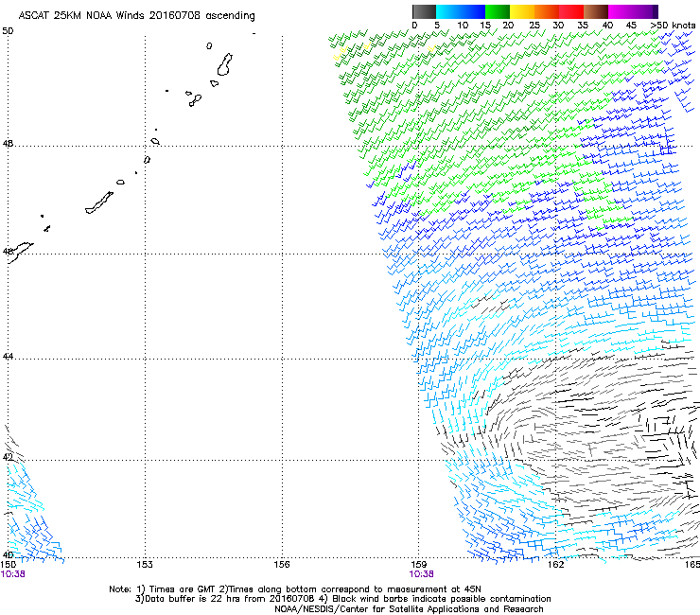Viewport: 700px width, 615px height.
Task: Click the cyan 5-10 knots legend swatch
Action: pos(447,11)
